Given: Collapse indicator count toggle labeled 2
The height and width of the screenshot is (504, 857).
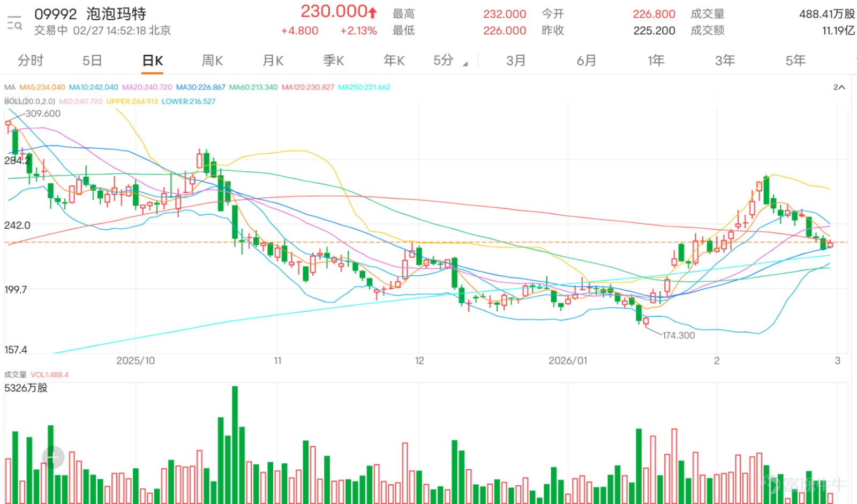Looking at the screenshot, I should [x=839, y=87].
